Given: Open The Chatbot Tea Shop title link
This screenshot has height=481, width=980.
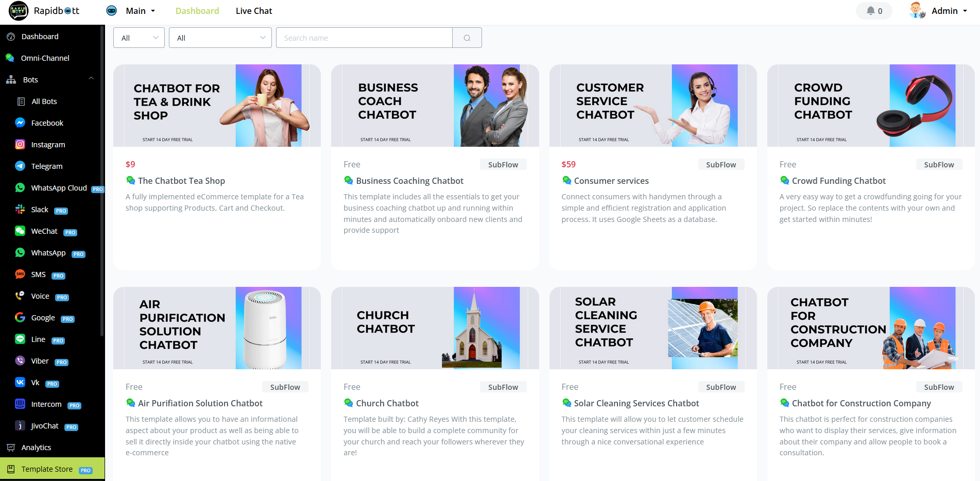Looking at the screenshot, I should (x=181, y=181).
